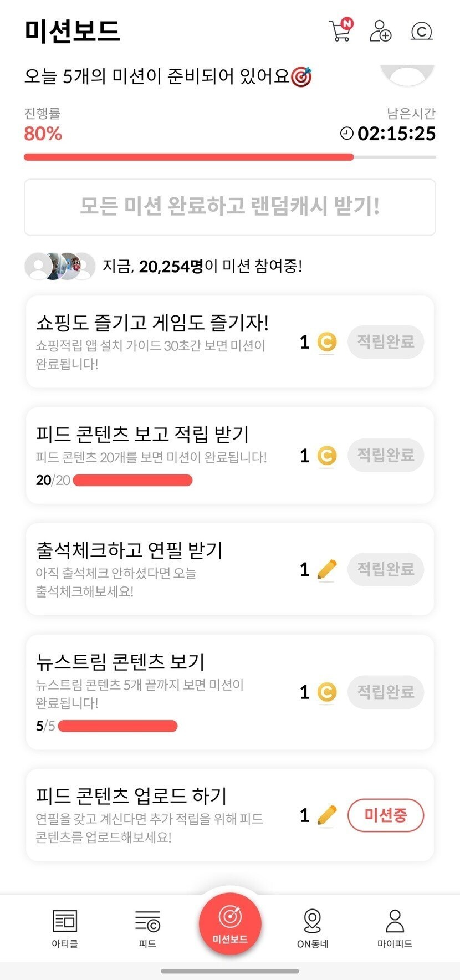Tap the 20/20 feed progress bar
This screenshot has width=460, height=980.
coord(132,480)
